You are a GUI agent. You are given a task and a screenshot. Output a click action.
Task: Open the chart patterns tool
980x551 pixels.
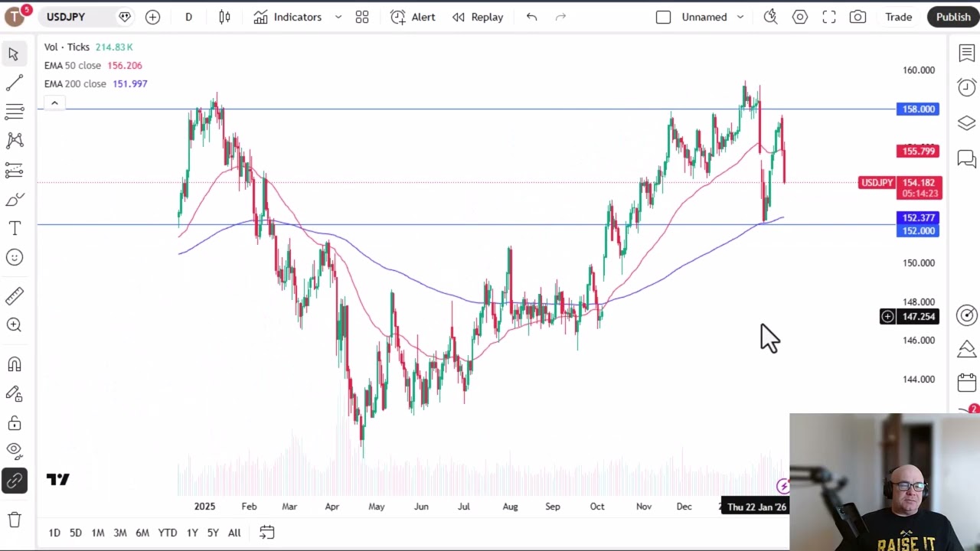coord(14,141)
